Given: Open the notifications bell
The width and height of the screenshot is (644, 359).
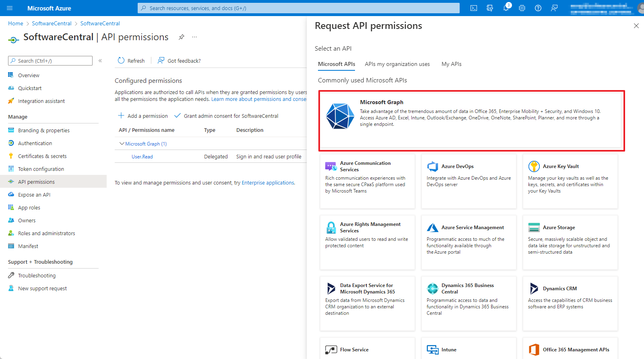Looking at the screenshot, I should tap(506, 8).
